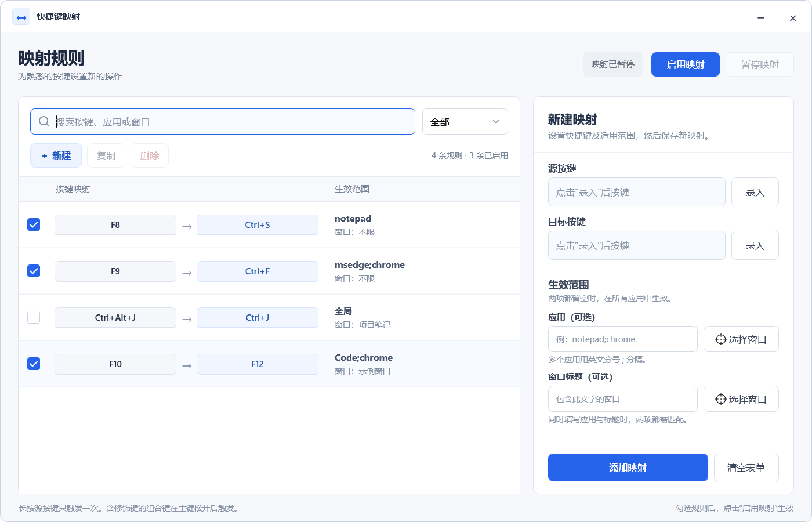Focus the 搜索按键、应用或窗口 search field
The width and height of the screenshot is (812, 522).
point(223,122)
